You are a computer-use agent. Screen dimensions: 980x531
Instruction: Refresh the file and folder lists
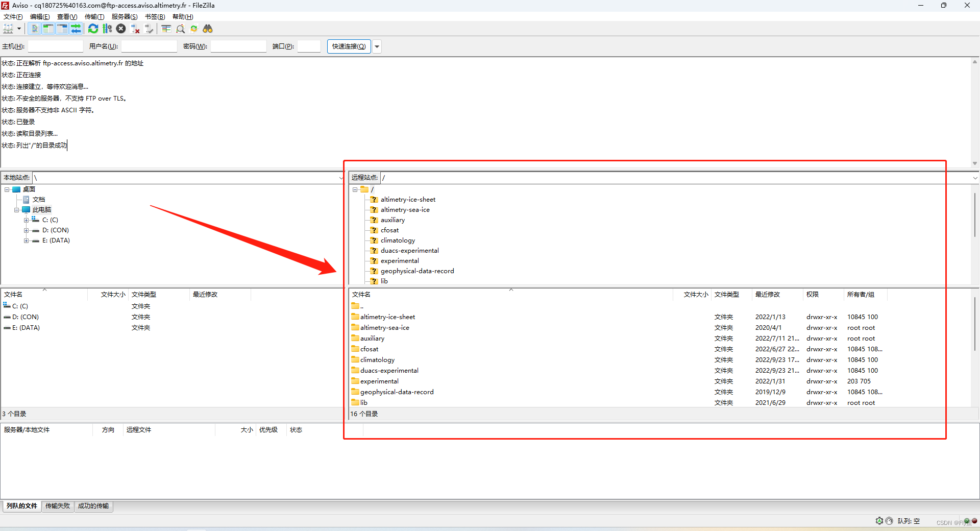(x=93, y=29)
